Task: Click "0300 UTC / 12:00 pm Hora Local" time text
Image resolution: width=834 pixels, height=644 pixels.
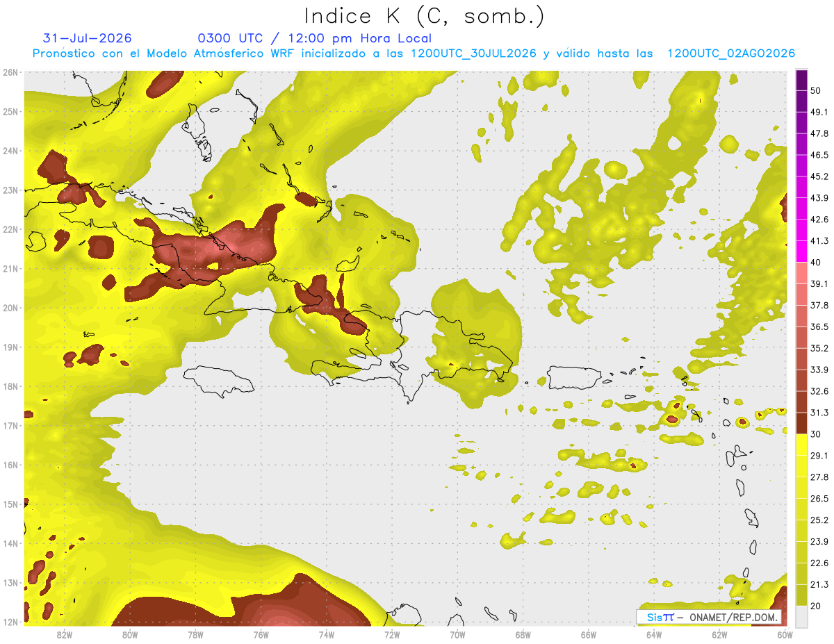Action: [x=314, y=38]
